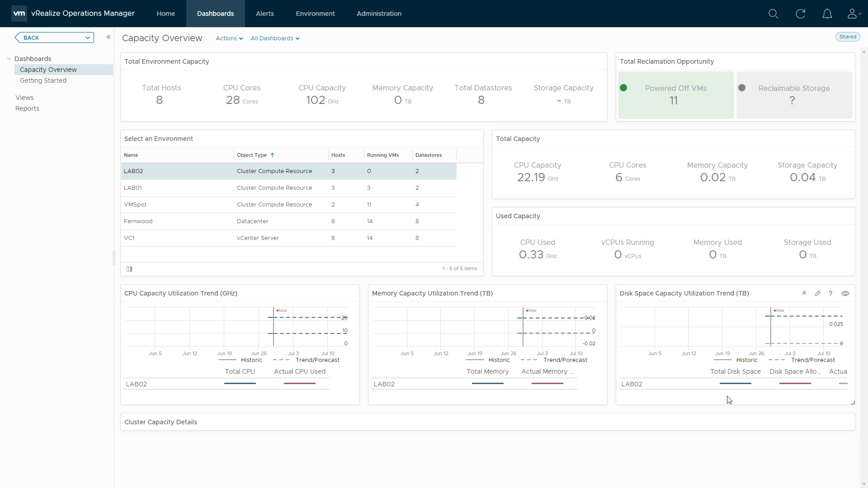Screen dimensions: 868x488
Task: Click Total CPU line swatch for LAB02
Action: click(240, 384)
